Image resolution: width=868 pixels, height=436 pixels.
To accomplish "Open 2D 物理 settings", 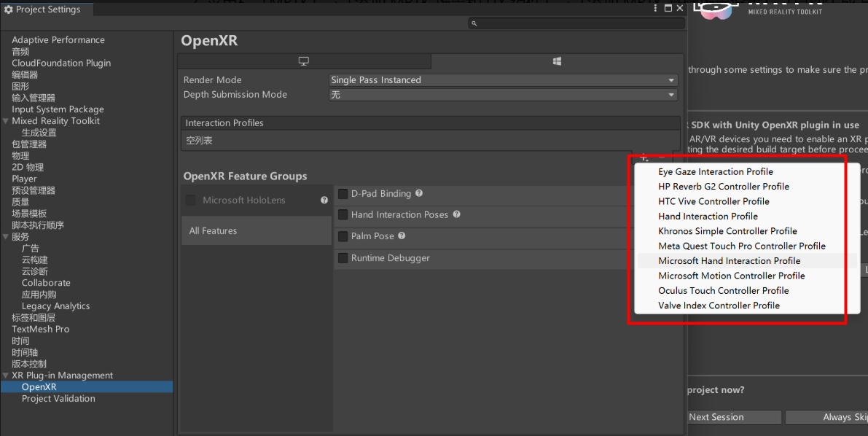I will click(28, 167).
